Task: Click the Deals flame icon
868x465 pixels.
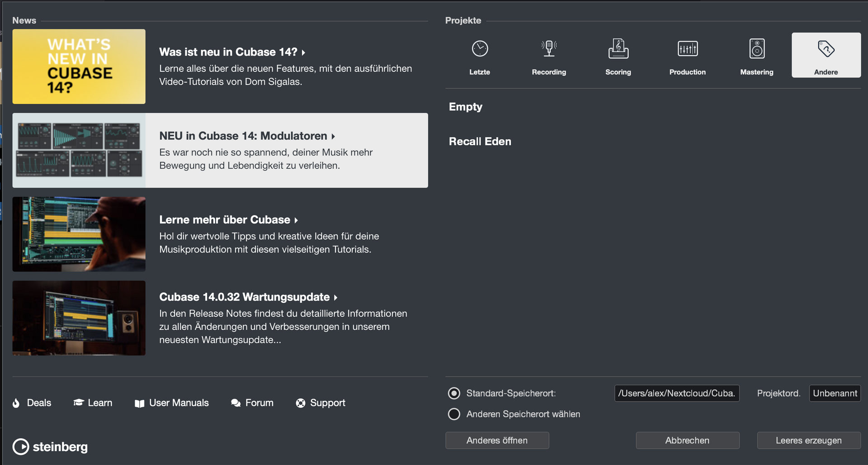Action: coord(16,403)
